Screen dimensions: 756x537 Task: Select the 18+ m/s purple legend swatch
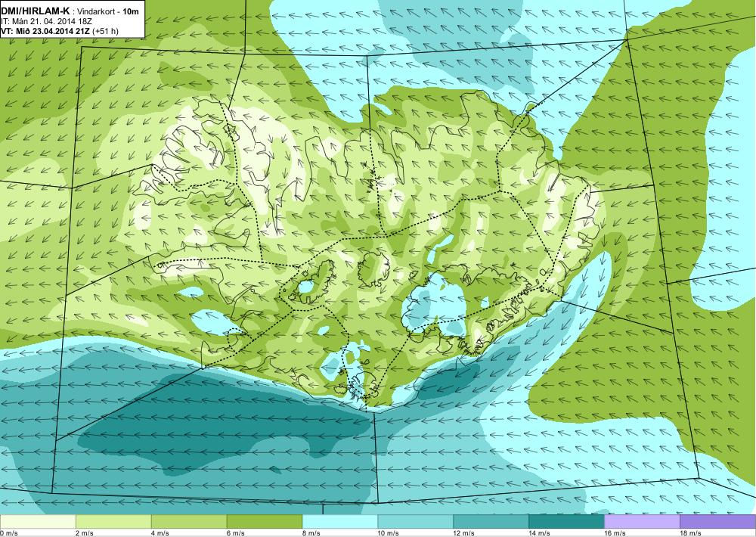coord(718,522)
